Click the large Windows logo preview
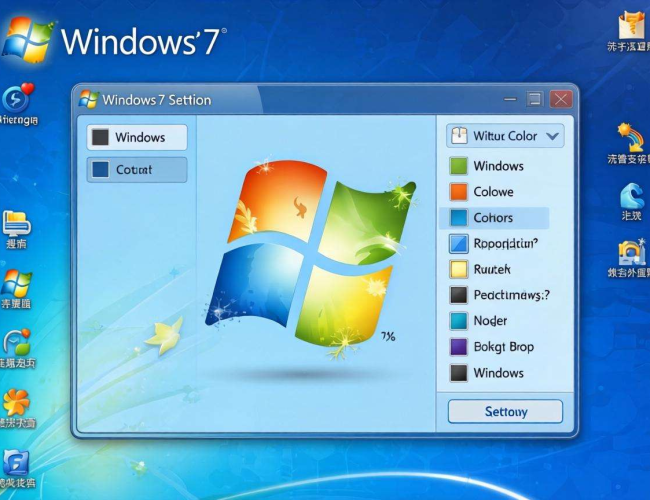Screen dimensions: 650x500 [310, 257]
